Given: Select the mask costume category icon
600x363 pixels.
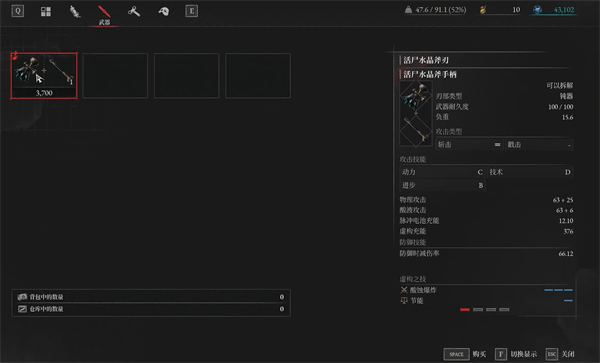Looking at the screenshot, I should pos(163,11).
